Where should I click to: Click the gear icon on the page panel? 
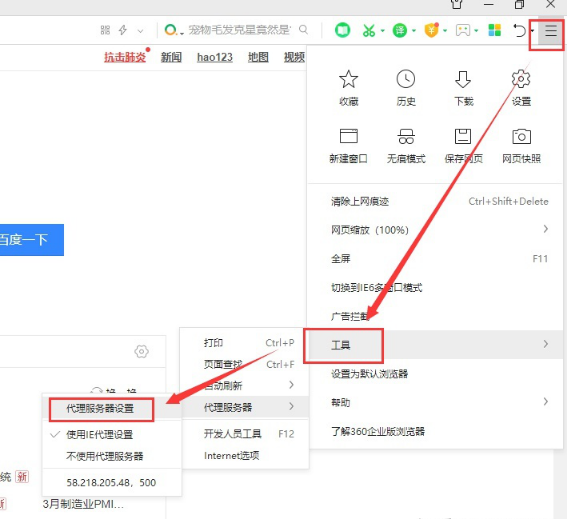tap(141, 351)
